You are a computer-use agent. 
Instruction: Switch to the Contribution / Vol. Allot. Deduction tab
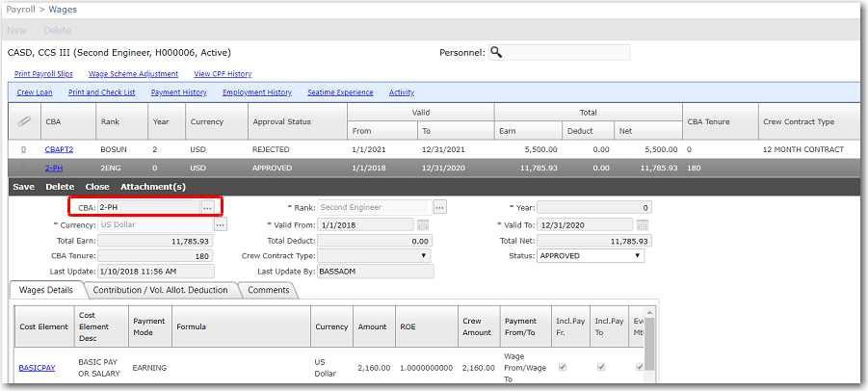click(161, 290)
